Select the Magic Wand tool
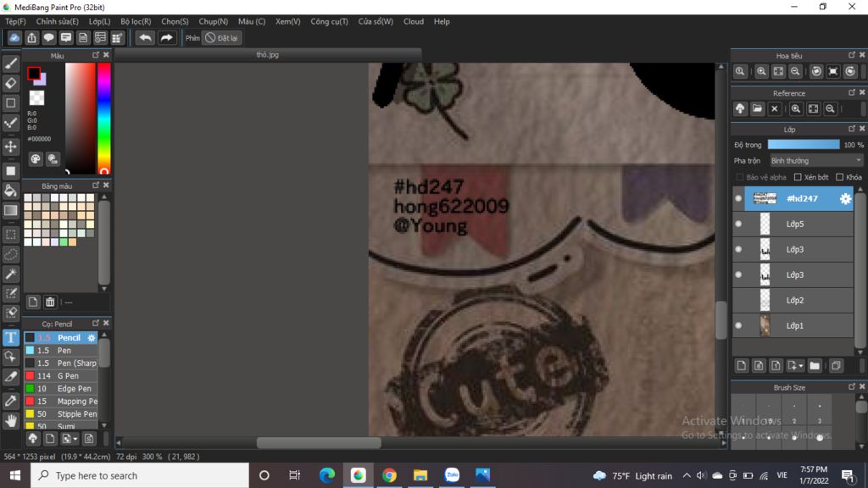 (x=10, y=274)
